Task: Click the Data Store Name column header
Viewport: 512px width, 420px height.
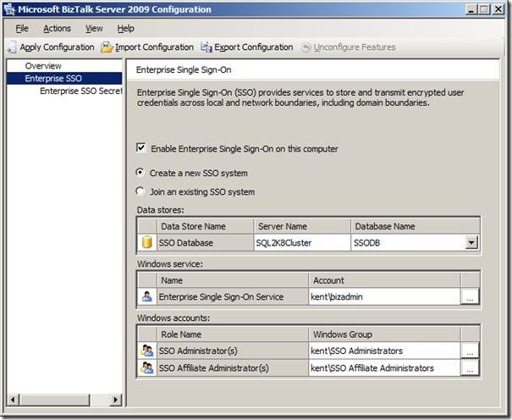Action: click(x=205, y=226)
